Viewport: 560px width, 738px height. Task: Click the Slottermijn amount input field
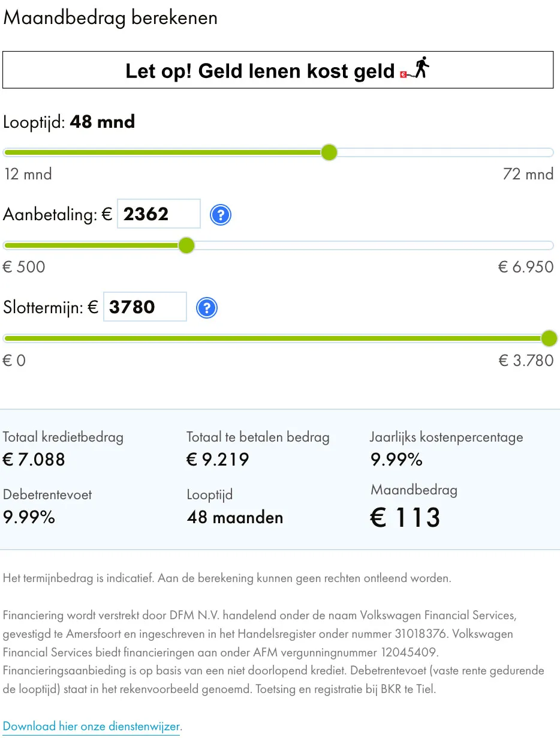(x=145, y=307)
